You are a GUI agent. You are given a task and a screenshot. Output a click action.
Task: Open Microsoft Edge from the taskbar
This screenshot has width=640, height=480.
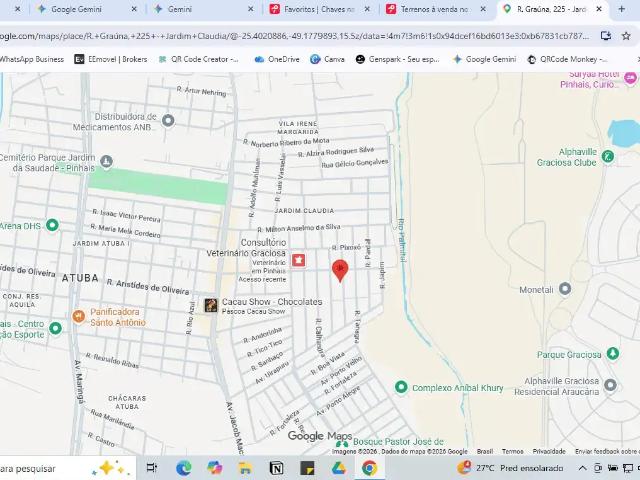coord(184,468)
